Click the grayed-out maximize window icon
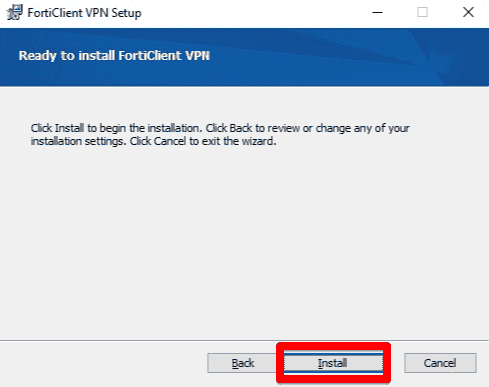This screenshot has width=489, height=387. pos(422,13)
